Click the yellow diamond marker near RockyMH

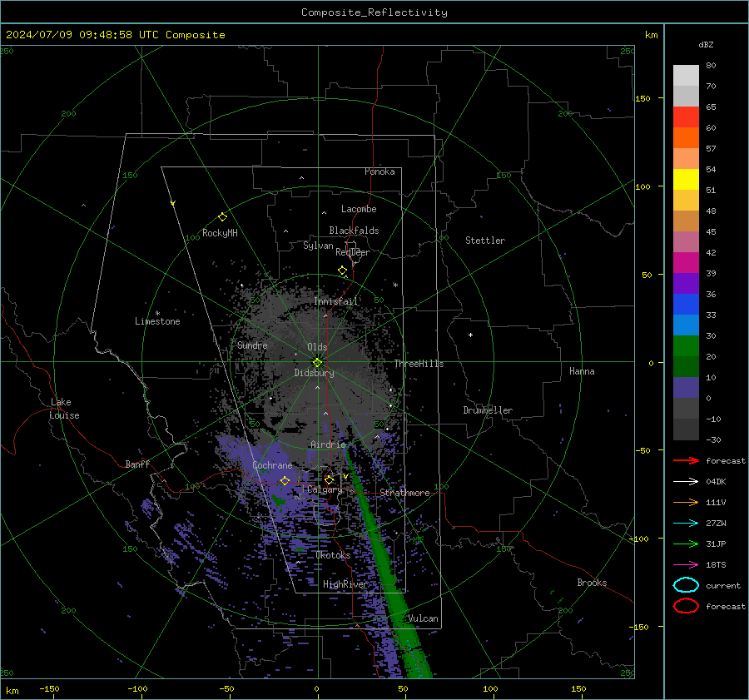[222, 217]
